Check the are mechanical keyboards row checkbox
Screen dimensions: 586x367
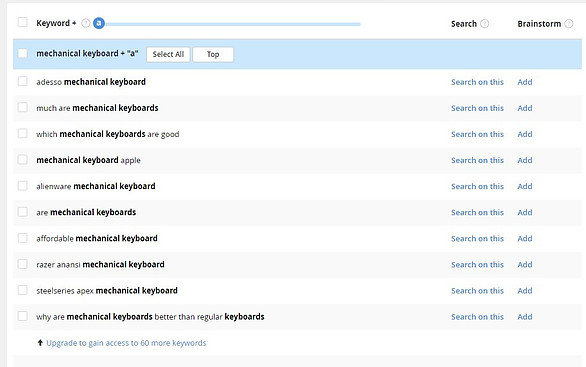(22, 212)
